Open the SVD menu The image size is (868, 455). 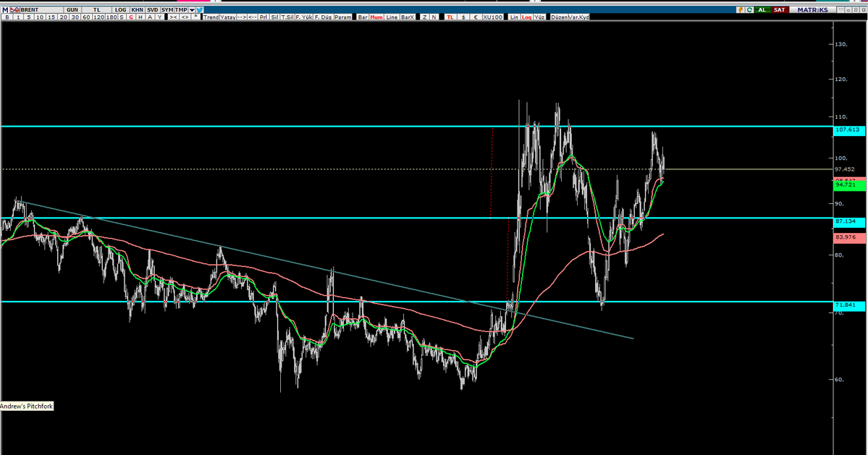(x=152, y=10)
